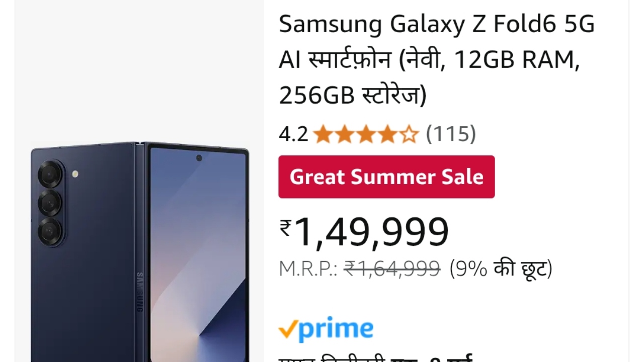Click the delivery information text below Prime
The width and height of the screenshot is (644, 362).
pyautogui.click(x=376, y=358)
